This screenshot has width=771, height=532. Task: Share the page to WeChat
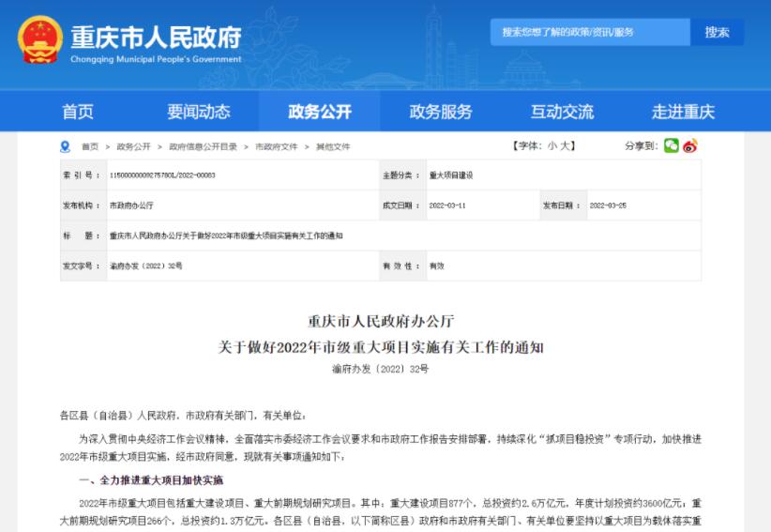[671, 145]
